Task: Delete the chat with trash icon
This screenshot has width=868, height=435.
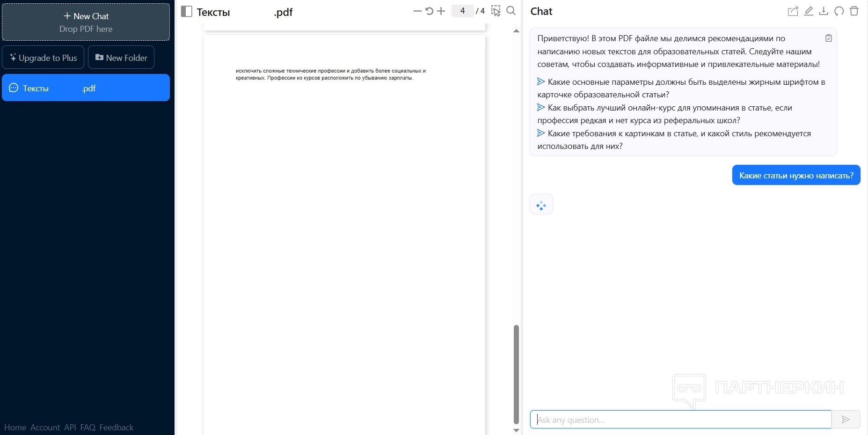Action: (854, 11)
